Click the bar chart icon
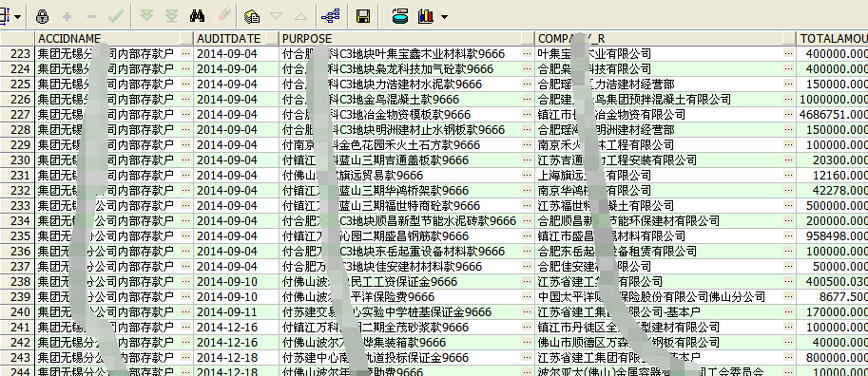 [x=426, y=16]
